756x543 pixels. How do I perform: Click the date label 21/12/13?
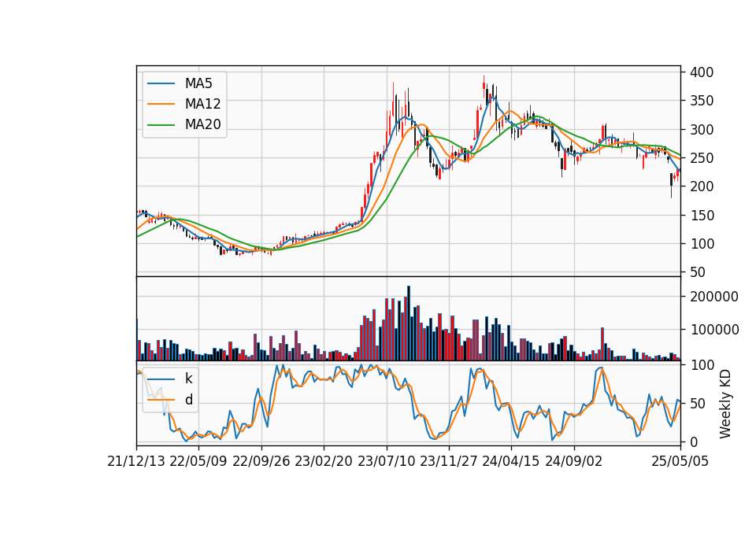136,462
